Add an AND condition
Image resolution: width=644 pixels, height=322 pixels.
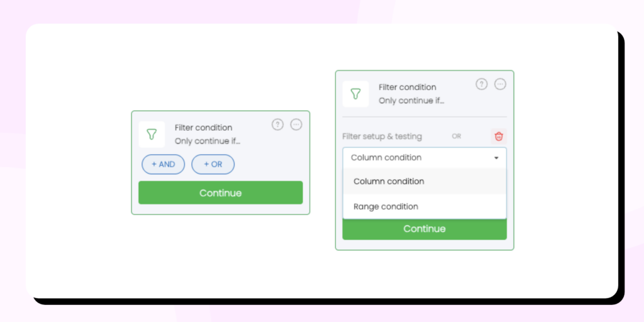164,164
